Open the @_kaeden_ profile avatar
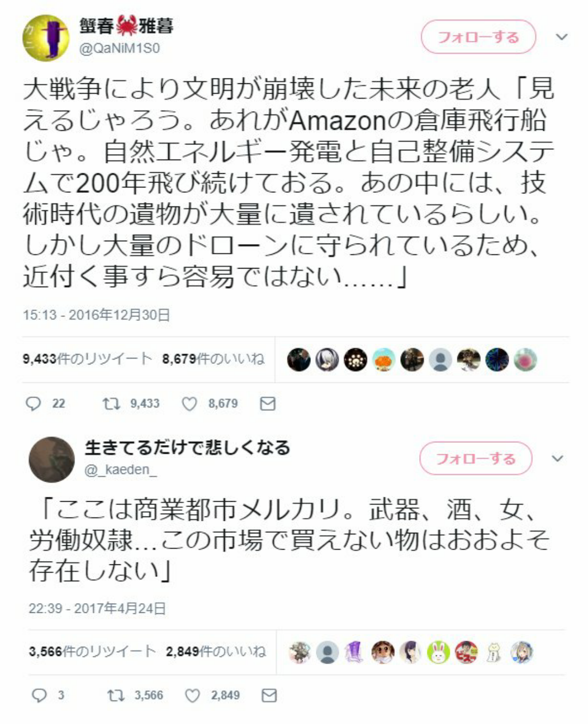This screenshot has width=588, height=724. (x=52, y=459)
